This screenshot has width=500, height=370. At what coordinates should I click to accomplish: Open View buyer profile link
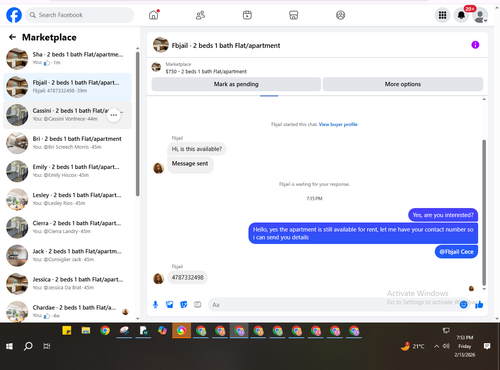point(338,124)
